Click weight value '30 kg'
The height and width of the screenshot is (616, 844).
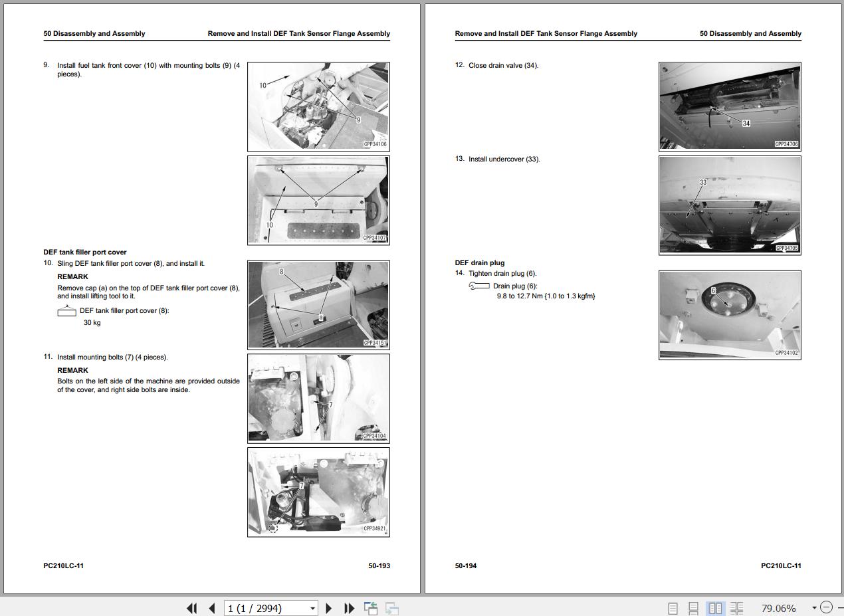pos(92,323)
